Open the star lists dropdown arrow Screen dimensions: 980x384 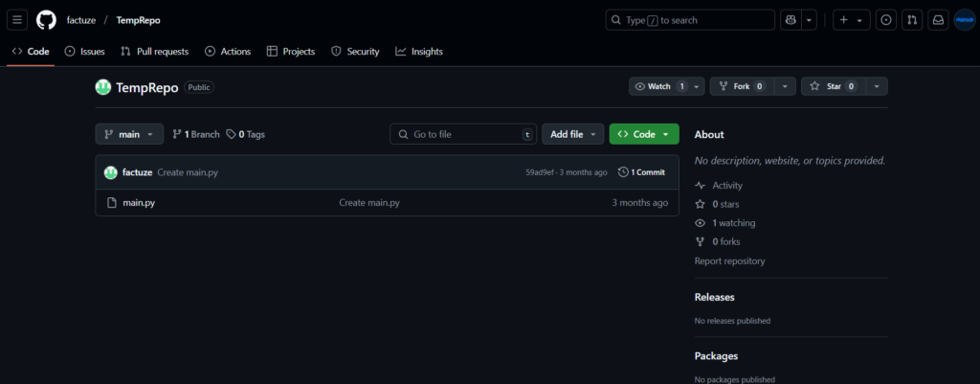tap(876, 86)
